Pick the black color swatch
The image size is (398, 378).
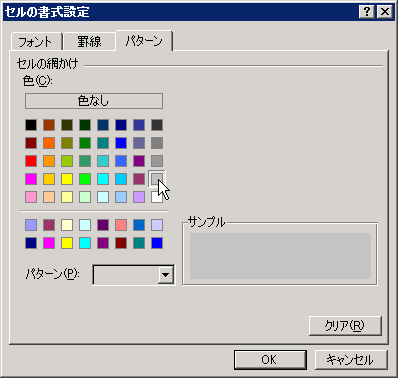[x=31, y=125]
